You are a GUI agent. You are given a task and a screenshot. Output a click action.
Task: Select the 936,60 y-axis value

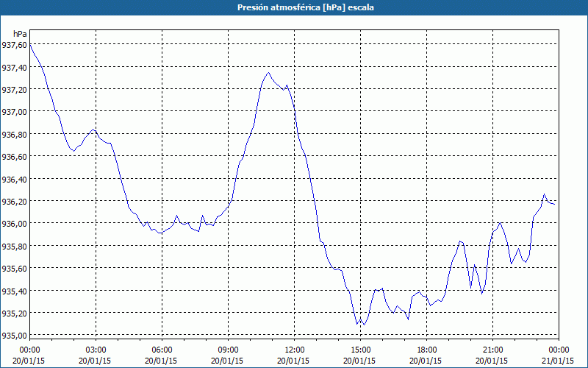(x=14, y=157)
